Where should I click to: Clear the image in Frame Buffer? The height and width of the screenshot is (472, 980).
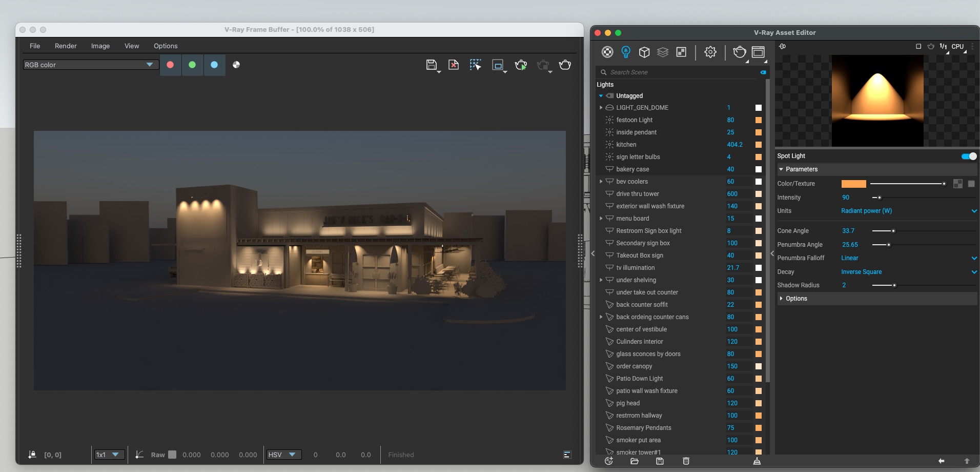coord(454,65)
